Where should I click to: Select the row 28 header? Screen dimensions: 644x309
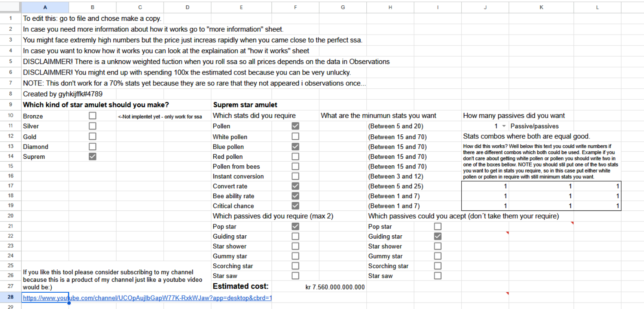(x=11, y=297)
